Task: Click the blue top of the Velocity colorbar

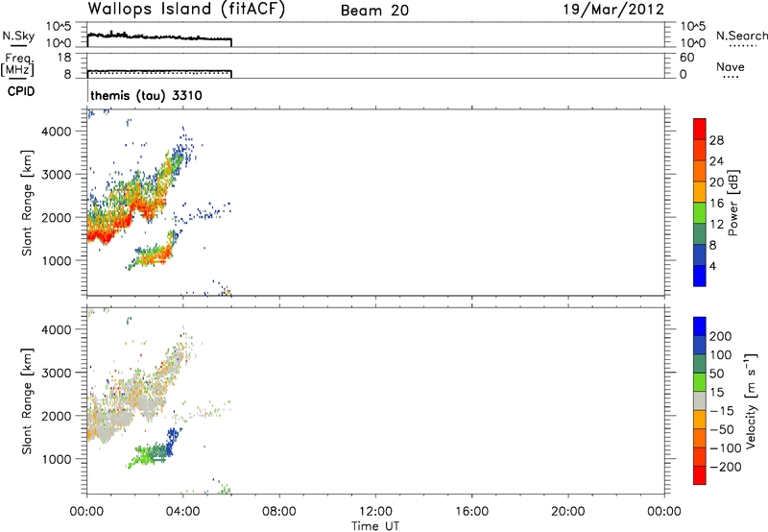Action: 700,326
